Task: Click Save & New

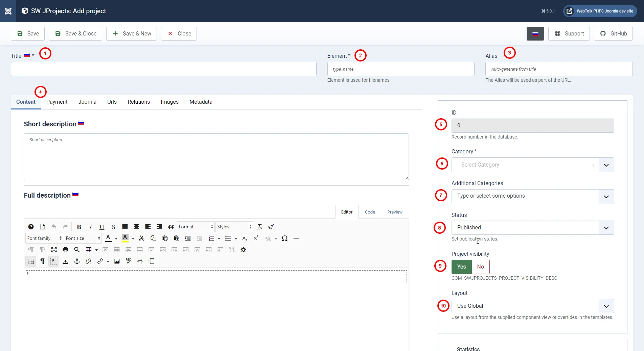Action: pos(132,33)
